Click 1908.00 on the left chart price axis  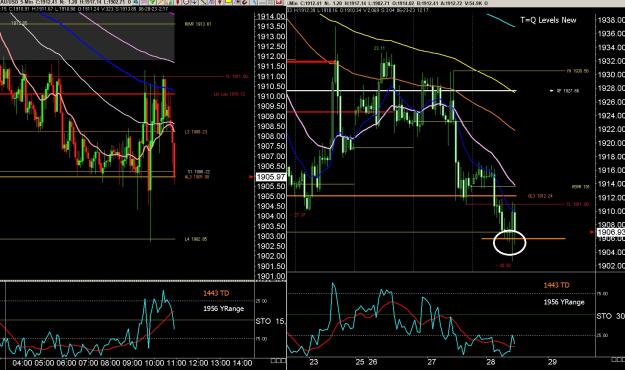pyautogui.click(x=271, y=136)
